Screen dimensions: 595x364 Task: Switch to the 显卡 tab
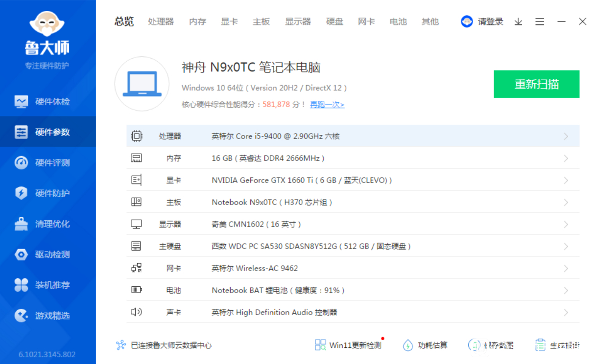[229, 22]
